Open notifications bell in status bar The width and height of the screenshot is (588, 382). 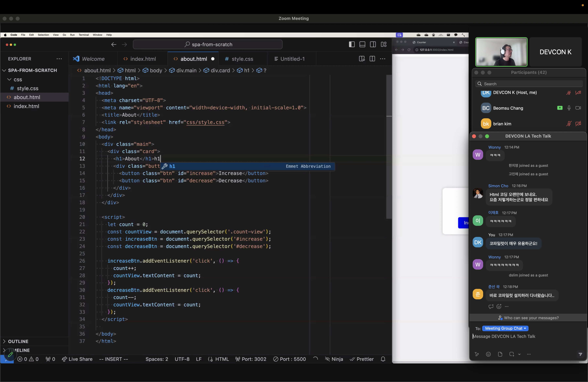point(383,359)
